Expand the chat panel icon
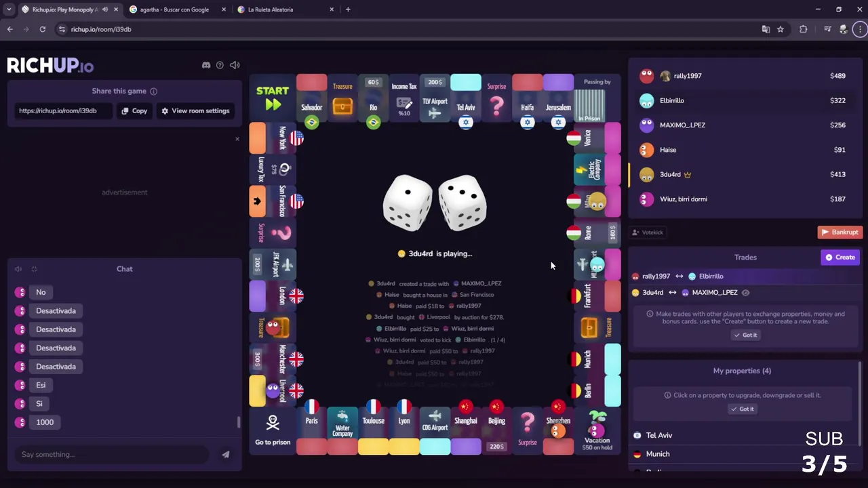The image size is (868, 488). [x=34, y=269]
